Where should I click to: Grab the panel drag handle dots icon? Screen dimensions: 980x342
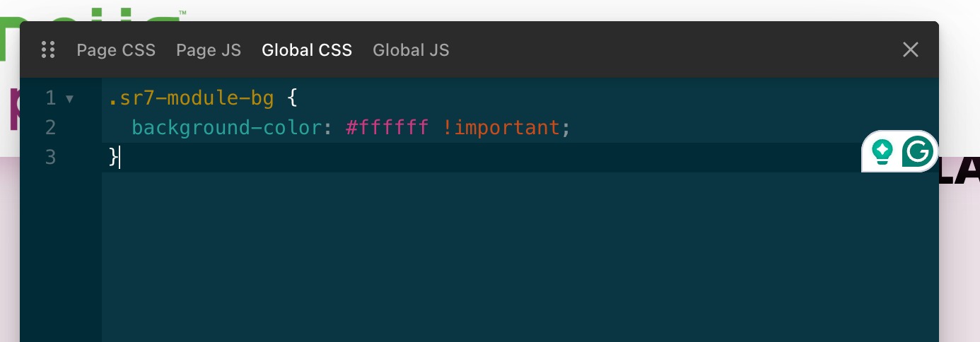click(x=48, y=49)
